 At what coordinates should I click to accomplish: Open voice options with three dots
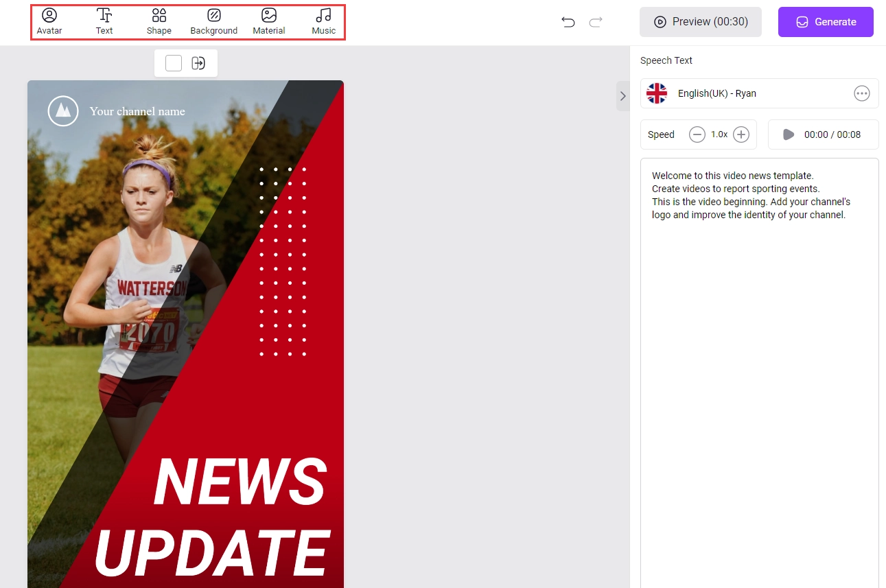click(x=862, y=93)
